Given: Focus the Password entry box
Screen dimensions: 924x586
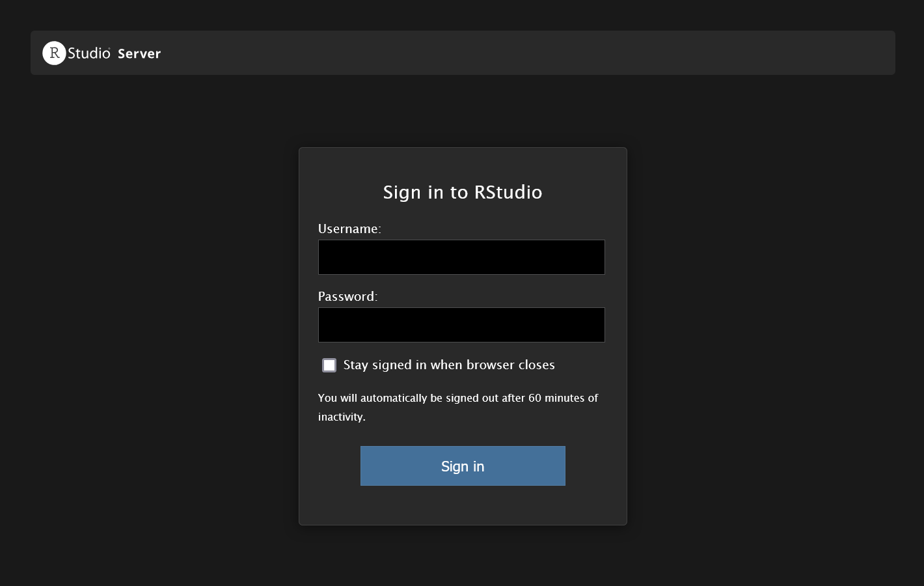Looking at the screenshot, I should click(x=461, y=324).
